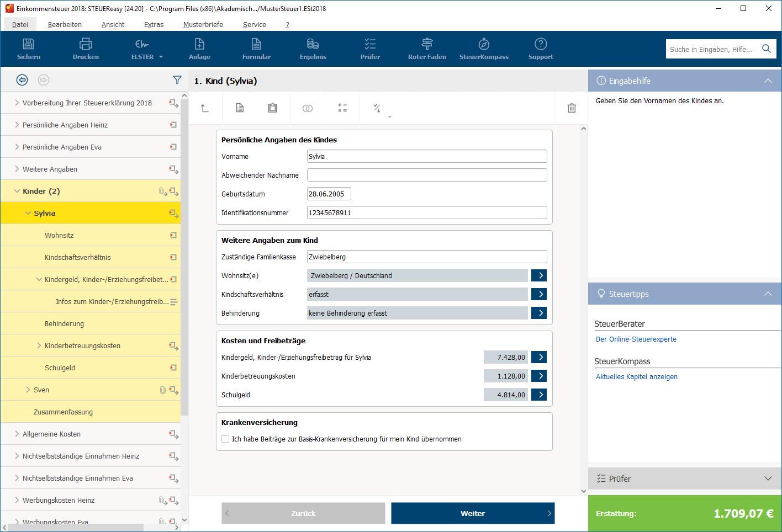The width and height of the screenshot is (782, 532).
Task: Open the Datei menu
Action: (20, 24)
